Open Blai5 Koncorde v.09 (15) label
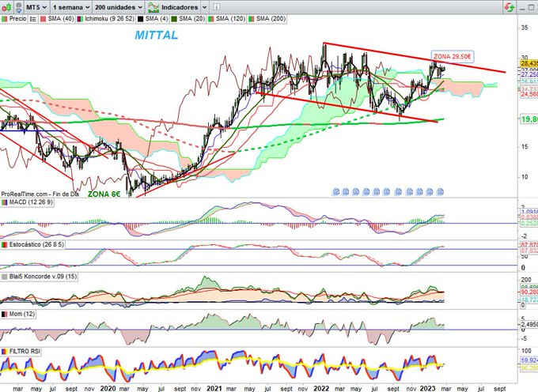The image size is (538, 392). 44,277
